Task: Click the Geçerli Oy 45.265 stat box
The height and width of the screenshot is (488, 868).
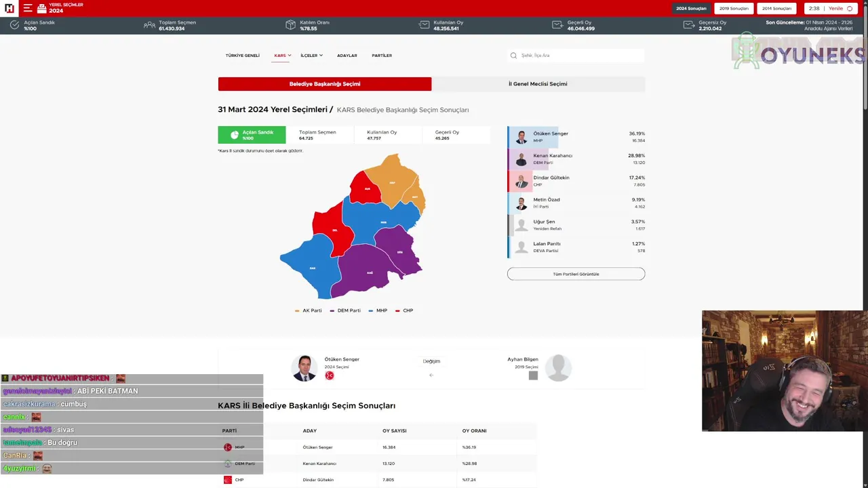Action: pos(456,135)
